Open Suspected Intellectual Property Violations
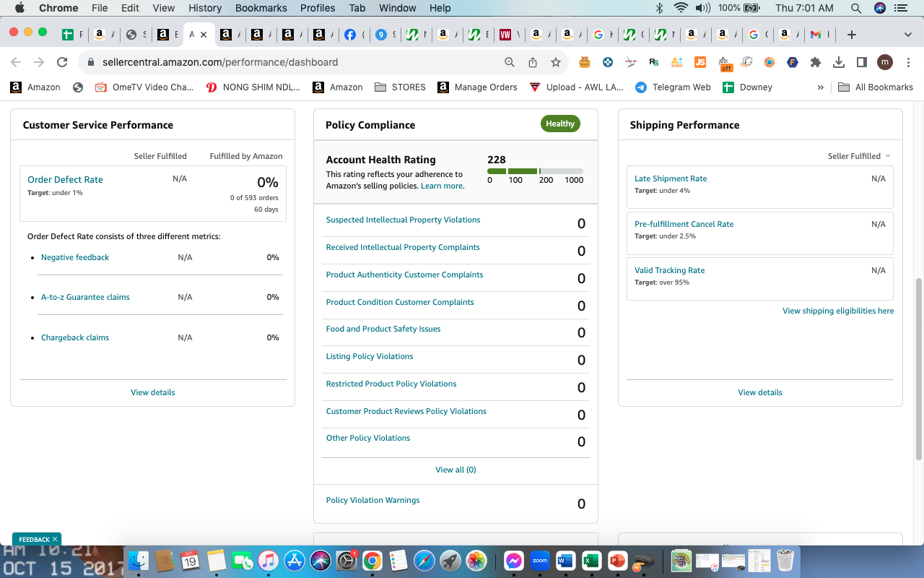The width and height of the screenshot is (924, 578). pos(403,220)
